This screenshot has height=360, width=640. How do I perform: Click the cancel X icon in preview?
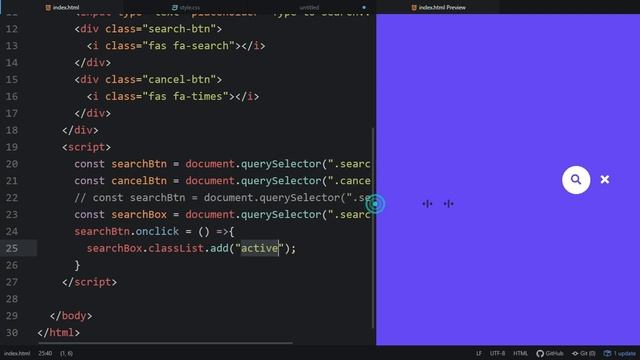coord(605,180)
